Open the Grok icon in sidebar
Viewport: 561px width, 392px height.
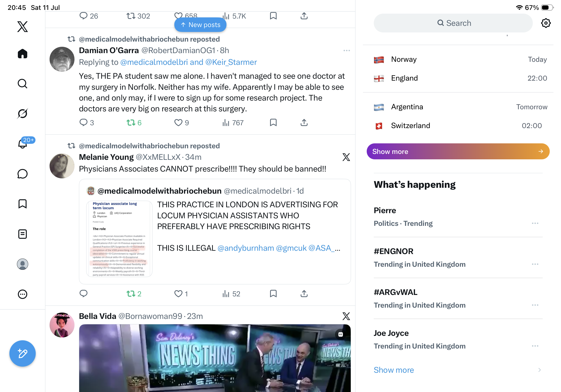[x=23, y=114]
